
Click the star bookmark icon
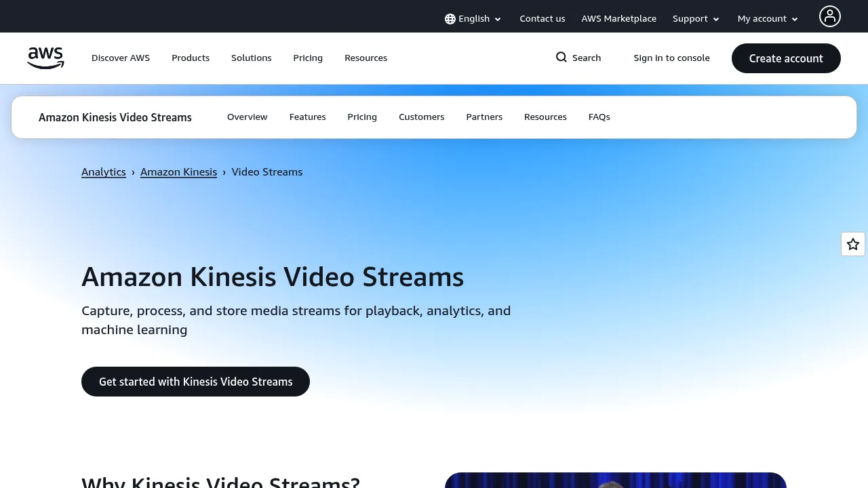(x=853, y=244)
